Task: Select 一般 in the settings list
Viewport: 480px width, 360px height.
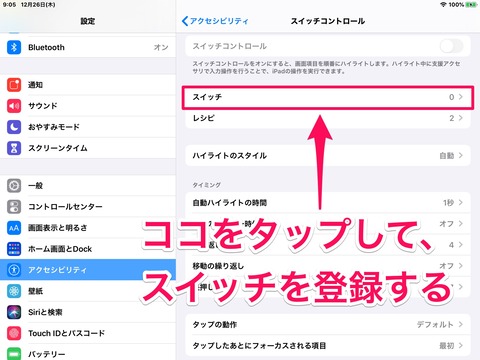Action: pos(88,185)
